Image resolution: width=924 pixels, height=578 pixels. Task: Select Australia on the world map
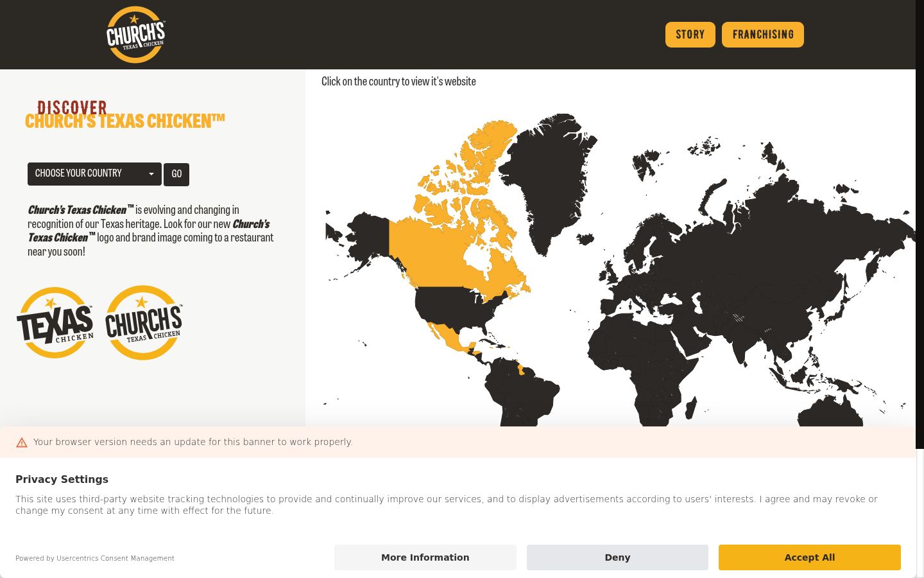(x=831, y=412)
